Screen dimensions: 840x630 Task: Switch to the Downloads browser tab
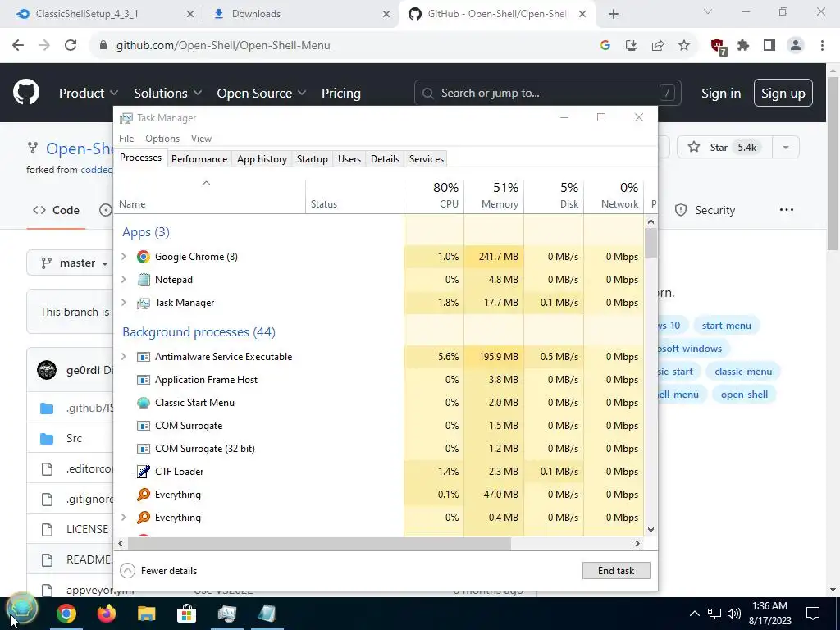300,14
